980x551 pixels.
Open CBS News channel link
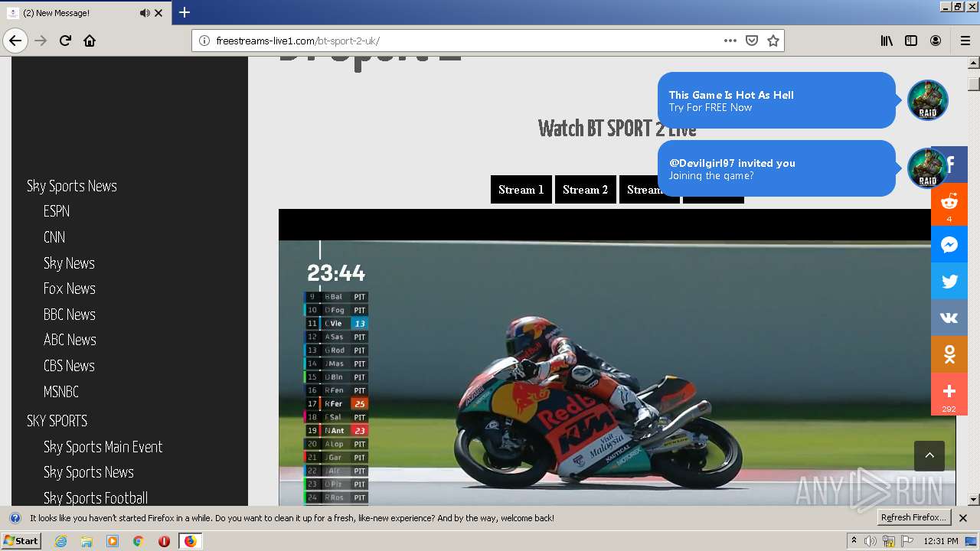[69, 366]
